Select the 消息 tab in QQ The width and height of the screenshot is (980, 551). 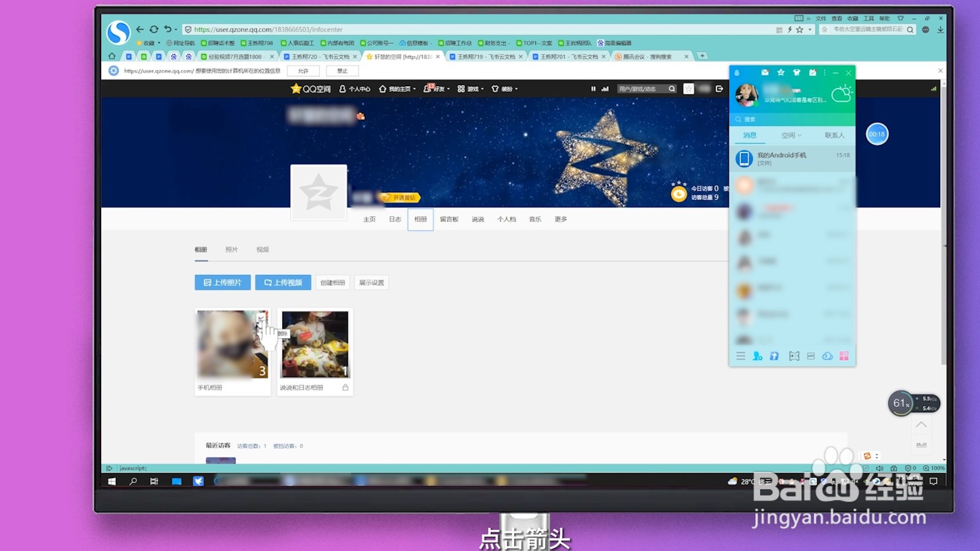750,135
